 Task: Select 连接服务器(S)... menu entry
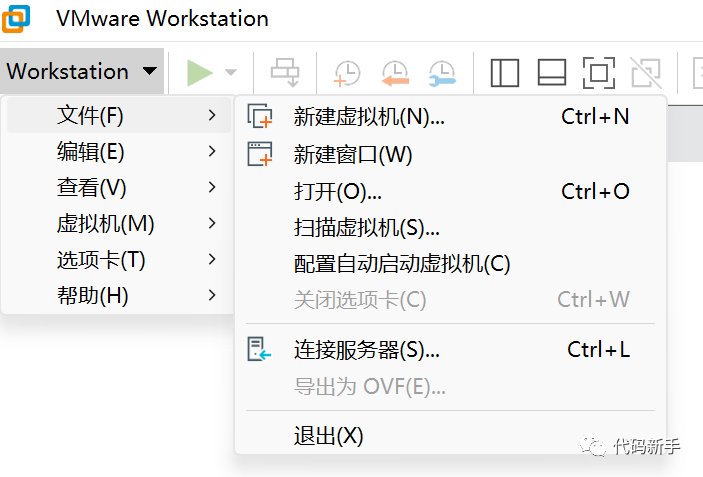(451, 350)
